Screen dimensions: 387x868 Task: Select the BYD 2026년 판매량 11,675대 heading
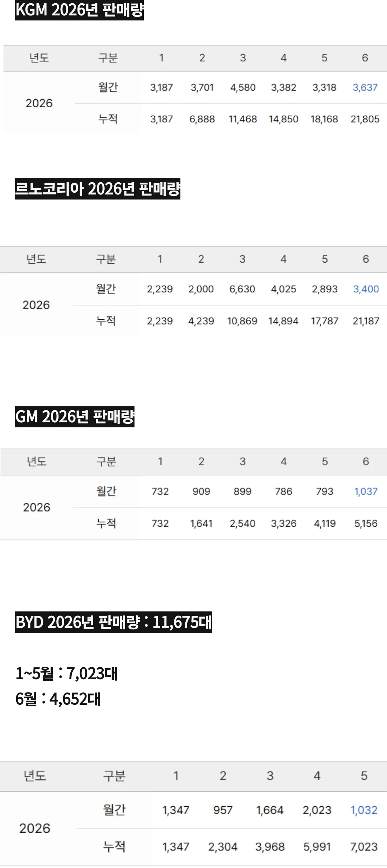(114, 622)
